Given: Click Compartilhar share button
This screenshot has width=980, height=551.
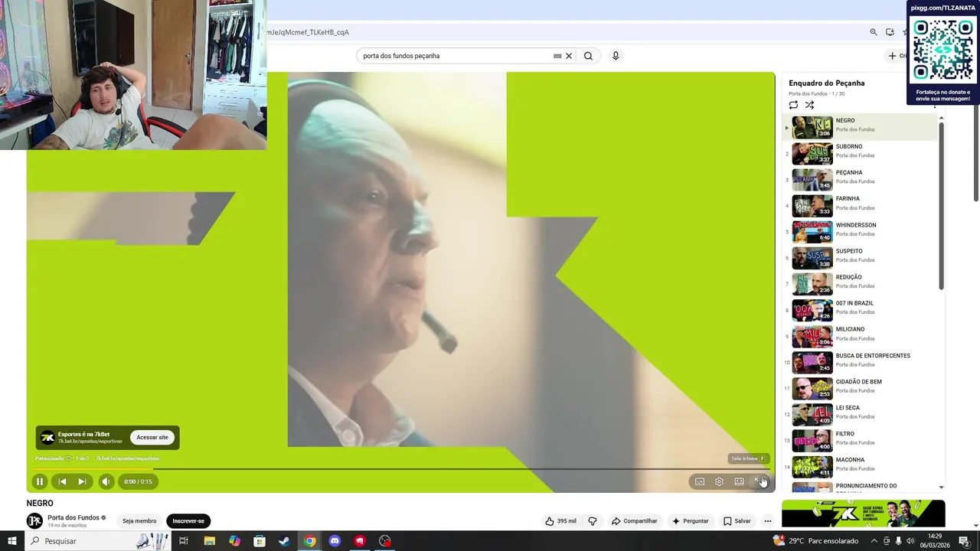Looking at the screenshot, I should click(x=634, y=521).
